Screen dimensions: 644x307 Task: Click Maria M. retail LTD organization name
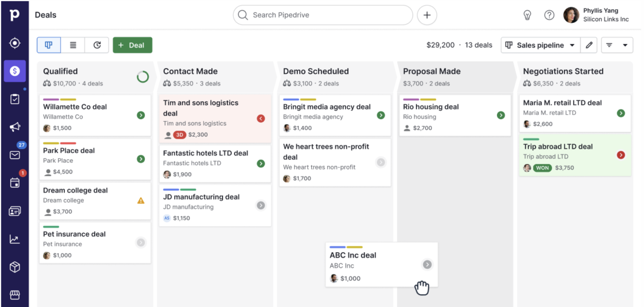coord(549,113)
